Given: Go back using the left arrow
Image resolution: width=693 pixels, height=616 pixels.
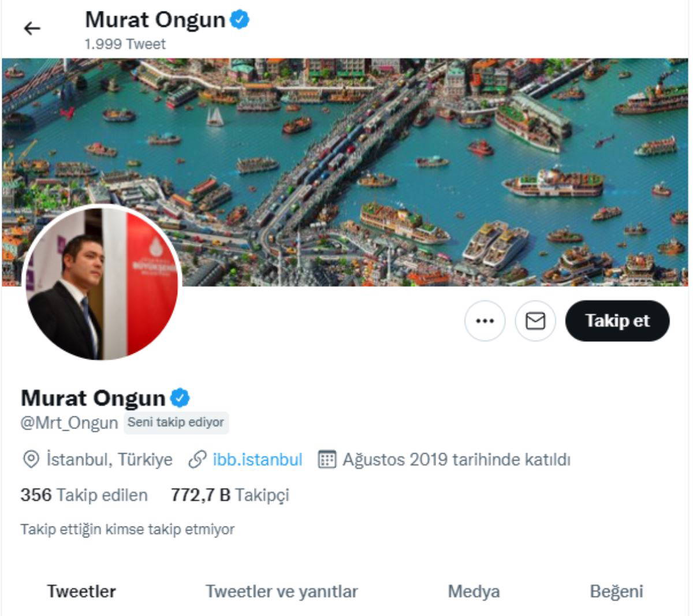Looking at the screenshot, I should coord(32,28).
